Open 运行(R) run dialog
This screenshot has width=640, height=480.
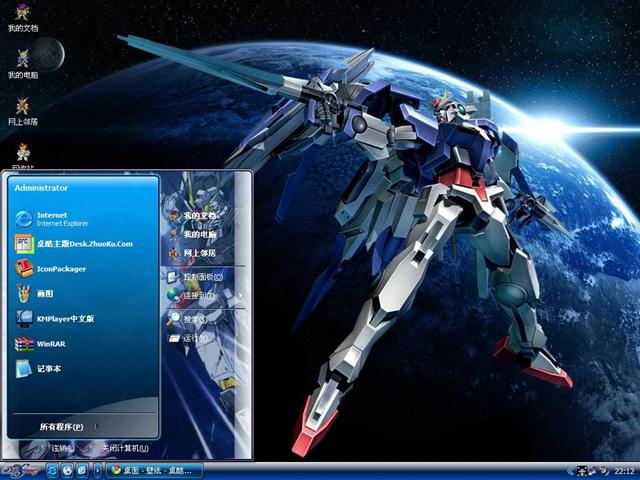pos(189,338)
